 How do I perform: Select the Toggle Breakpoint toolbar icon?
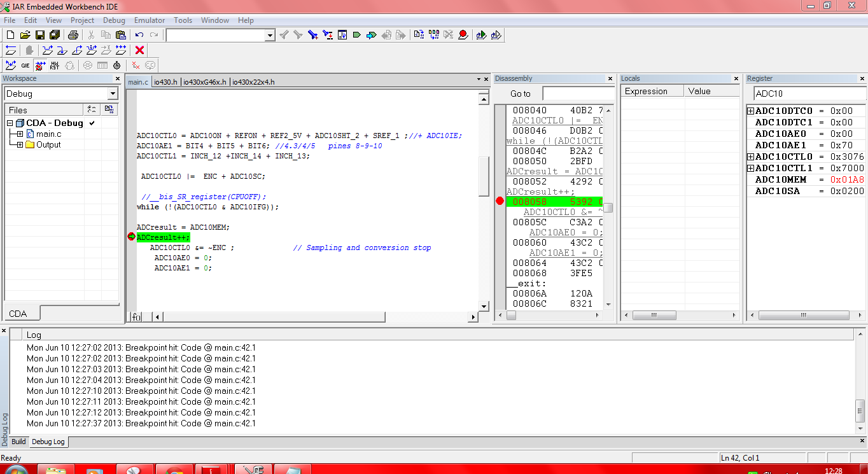click(463, 35)
